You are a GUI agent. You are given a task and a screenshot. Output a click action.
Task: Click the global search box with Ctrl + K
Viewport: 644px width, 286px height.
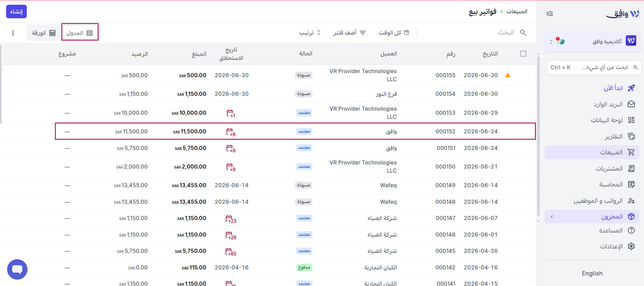(x=594, y=67)
